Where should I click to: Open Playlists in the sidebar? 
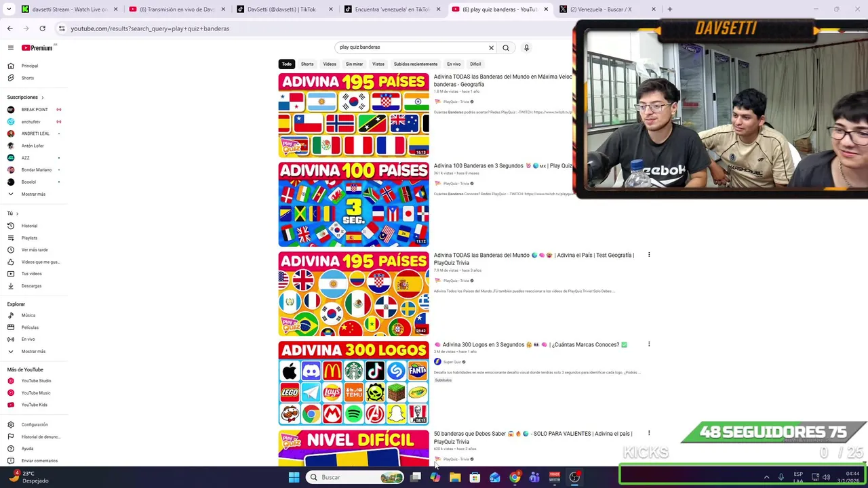[29, 238]
